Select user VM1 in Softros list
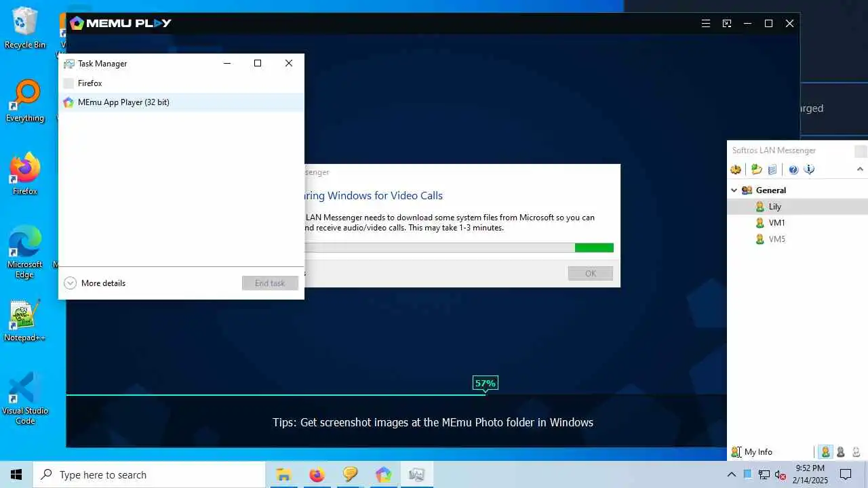Image resolution: width=868 pixels, height=488 pixels. (x=797, y=223)
